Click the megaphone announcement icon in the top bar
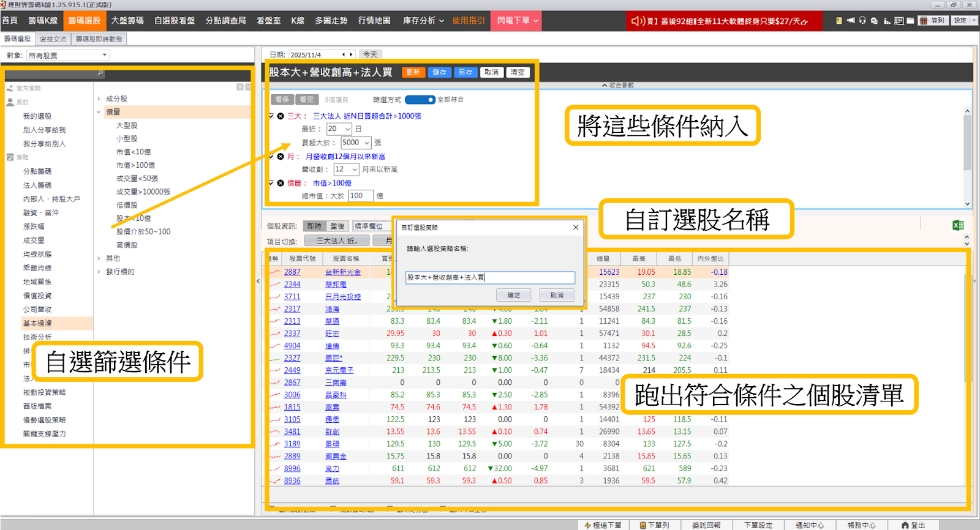 [x=850, y=21]
